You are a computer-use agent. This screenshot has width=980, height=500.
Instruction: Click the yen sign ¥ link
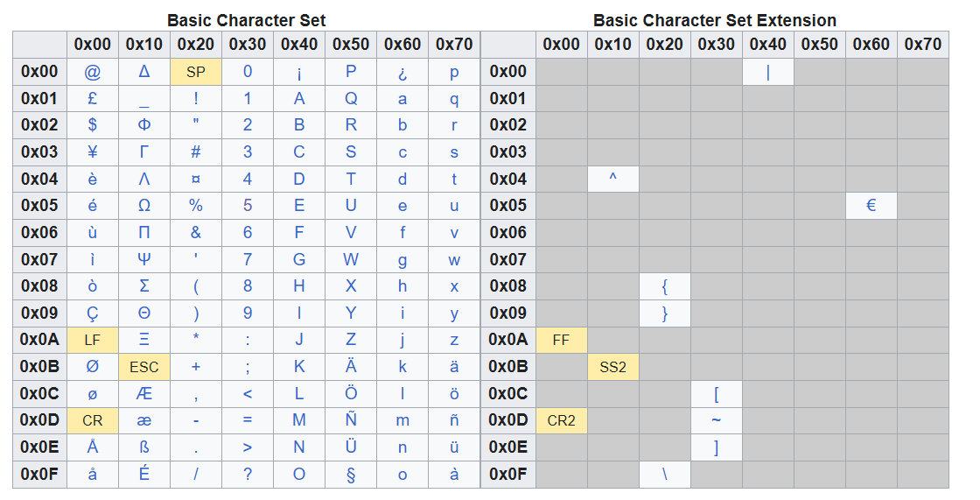point(93,152)
